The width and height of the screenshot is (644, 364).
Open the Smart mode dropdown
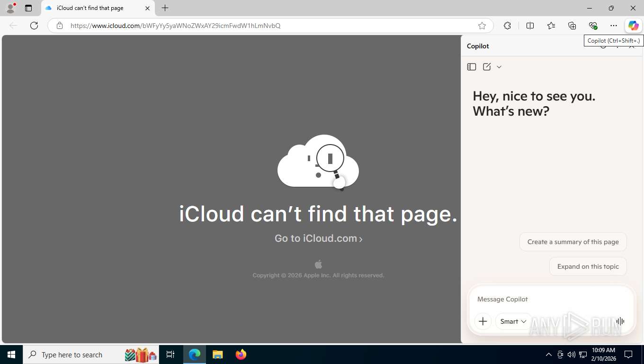point(513,321)
